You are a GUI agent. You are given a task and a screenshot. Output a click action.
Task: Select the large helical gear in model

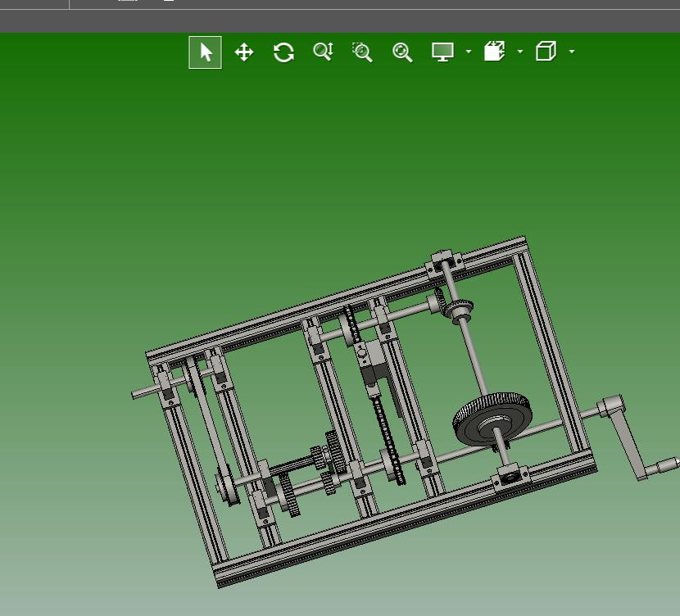[492, 419]
